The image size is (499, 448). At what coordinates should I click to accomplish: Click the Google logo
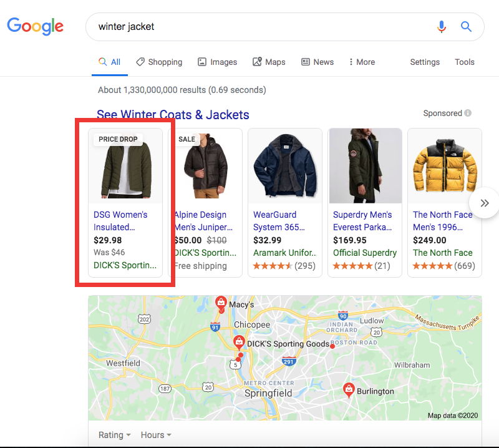click(36, 26)
